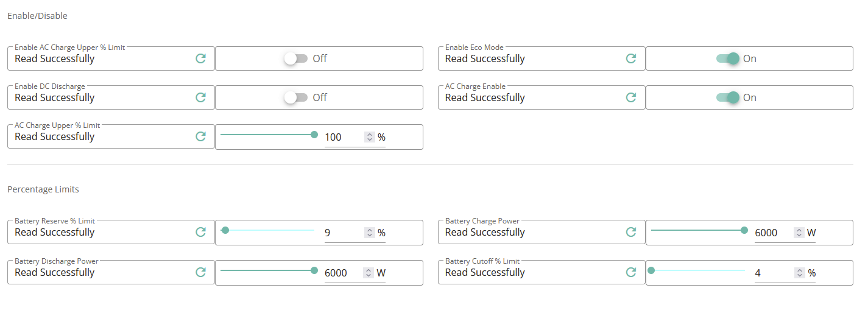Reload the Battery Reserve % Limit reading
Image resolution: width=868 pixels, height=313 pixels.
tap(200, 232)
